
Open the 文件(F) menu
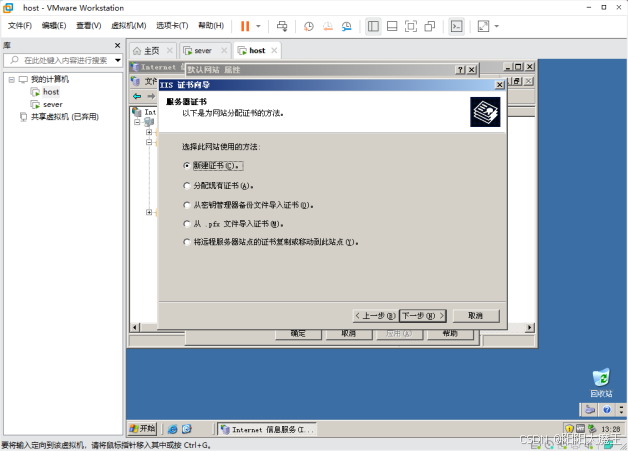[x=20, y=26]
